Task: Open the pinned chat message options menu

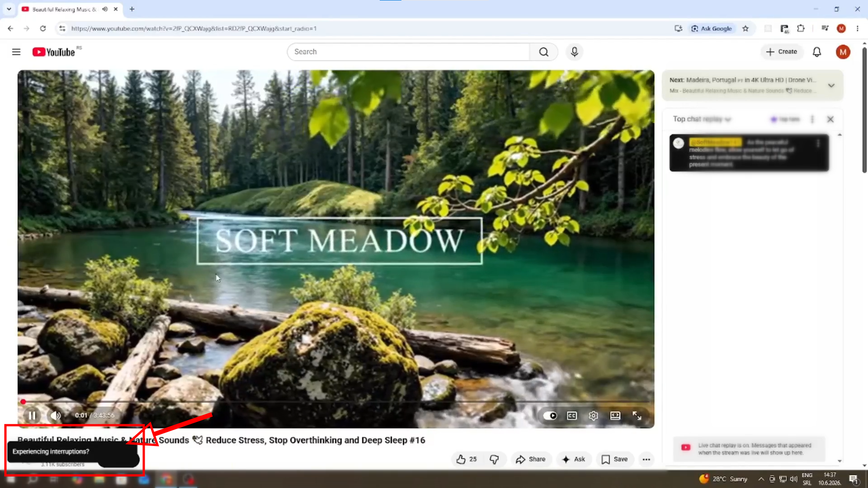Action: (818, 144)
